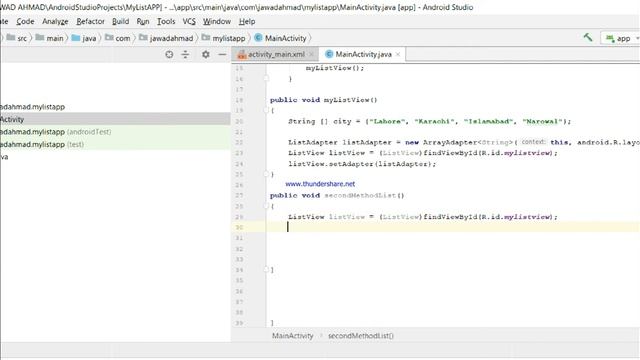Open the VCS menu
This screenshot has height=360, width=640.
pos(189,21)
